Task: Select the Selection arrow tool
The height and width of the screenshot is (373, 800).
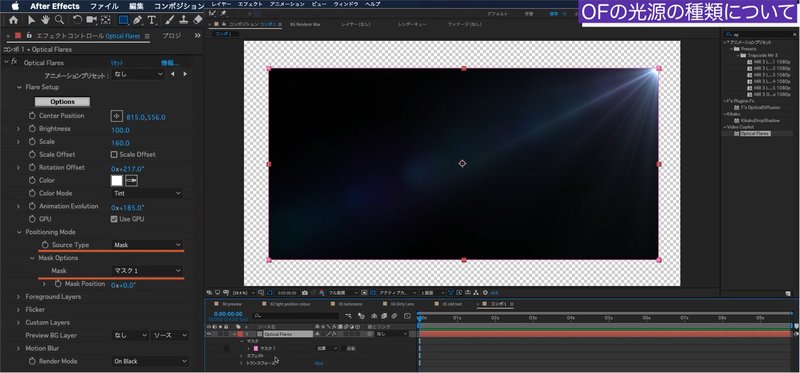Action: [x=32, y=20]
